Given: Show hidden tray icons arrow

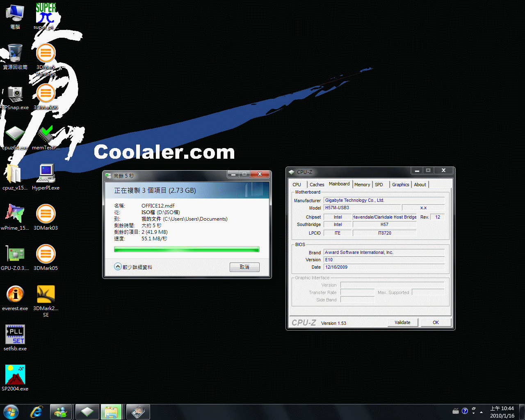Looking at the screenshot, I should 481,411.
